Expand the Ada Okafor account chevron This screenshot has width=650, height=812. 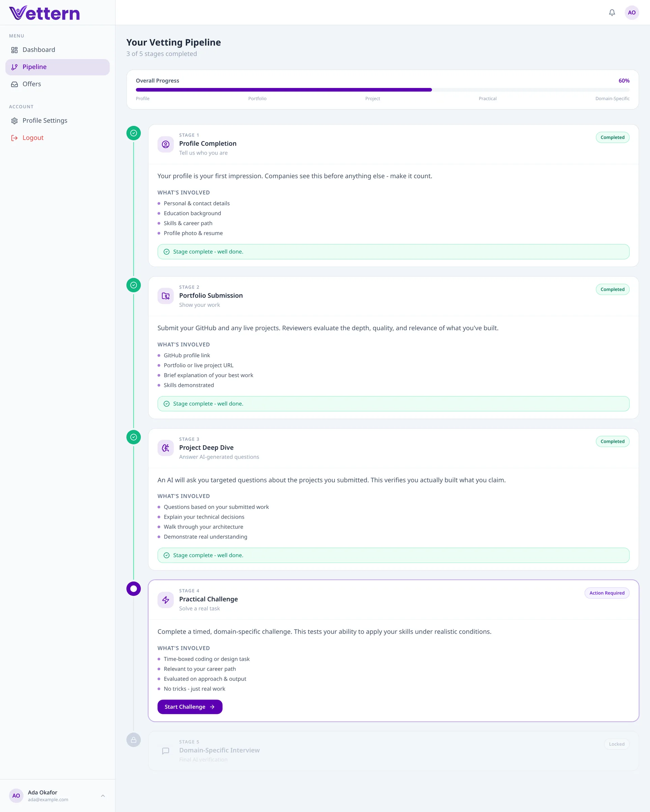(103, 796)
